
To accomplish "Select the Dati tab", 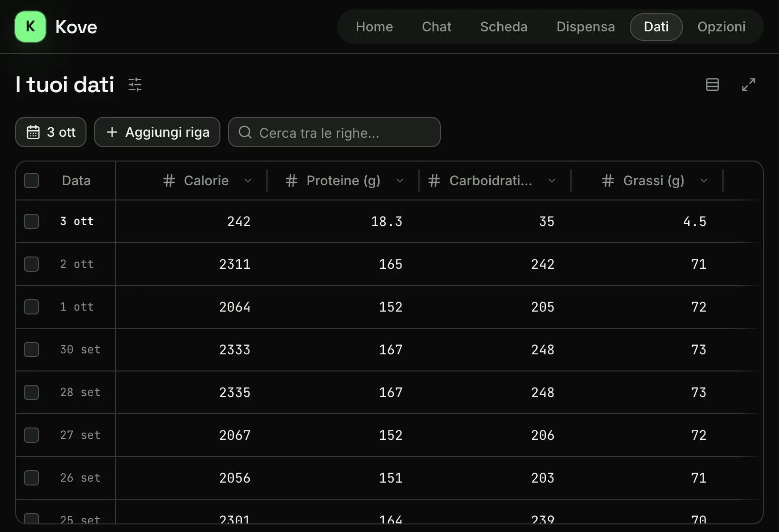I will [656, 27].
